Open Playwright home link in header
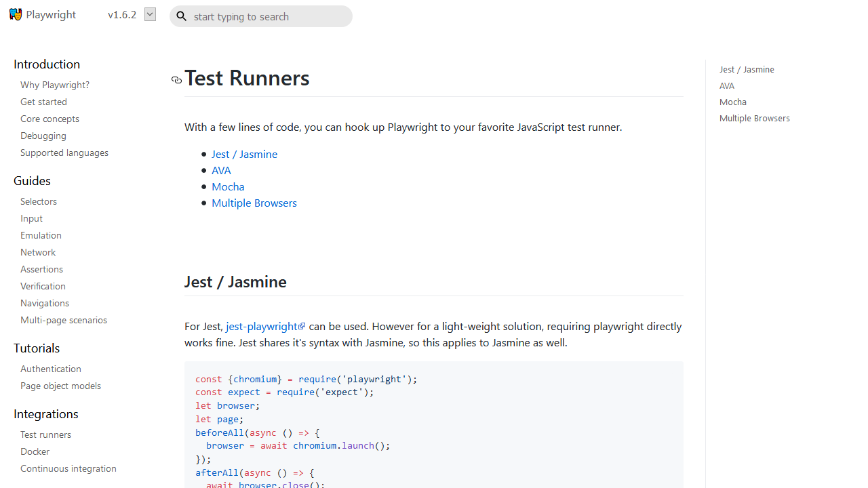This screenshot has width=868, height=488. tap(43, 14)
